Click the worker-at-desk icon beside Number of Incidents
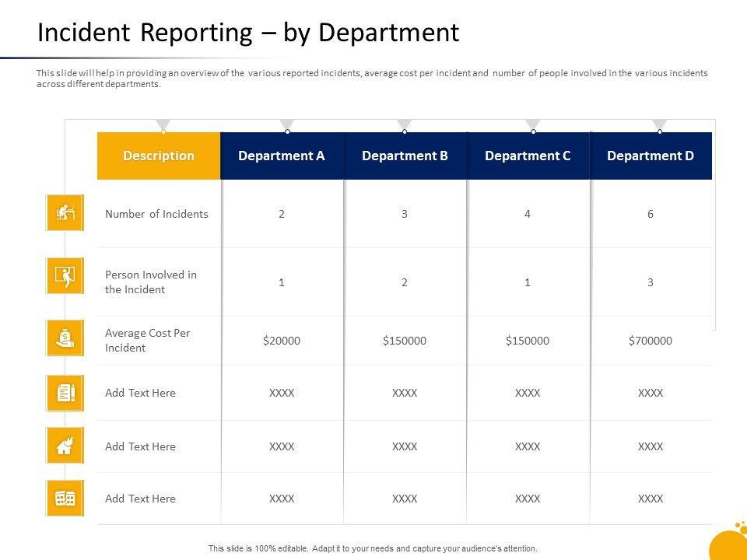 click(x=65, y=212)
